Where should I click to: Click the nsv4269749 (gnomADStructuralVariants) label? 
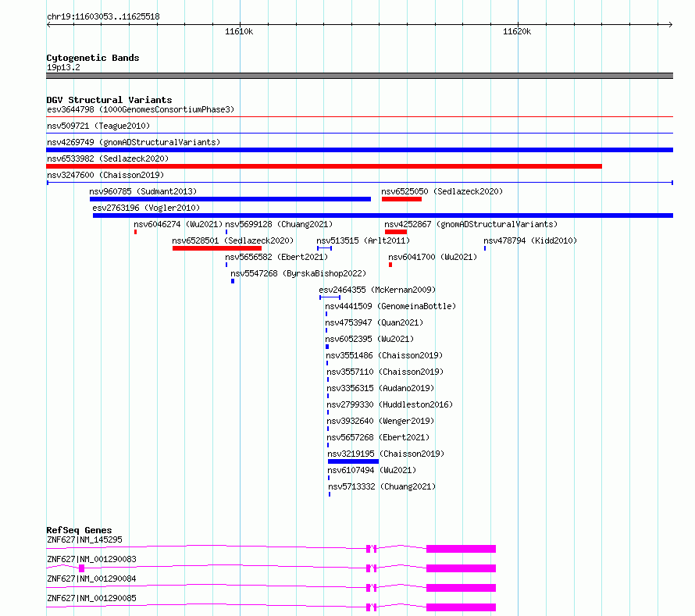(134, 142)
